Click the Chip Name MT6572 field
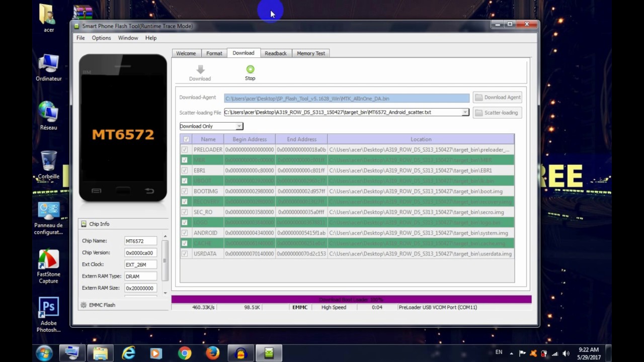Image resolution: width=644 pixels, height=362 pixels. [x=140, y=241]
